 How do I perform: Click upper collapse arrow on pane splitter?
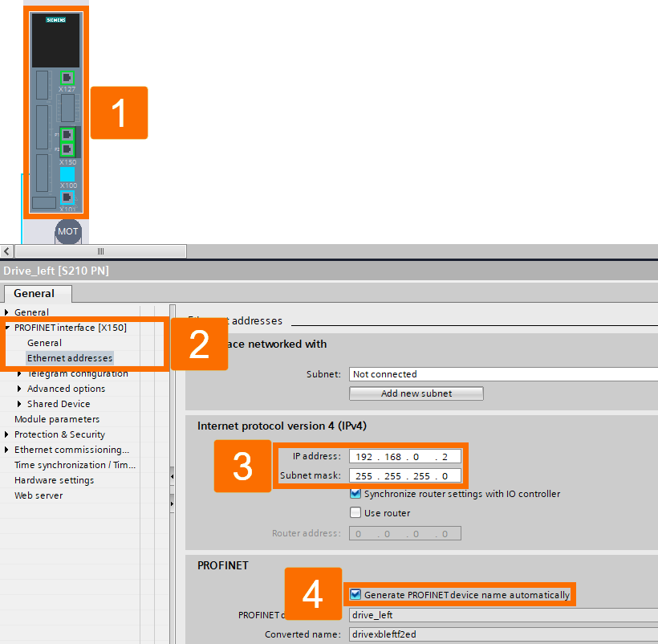[172, 476]
